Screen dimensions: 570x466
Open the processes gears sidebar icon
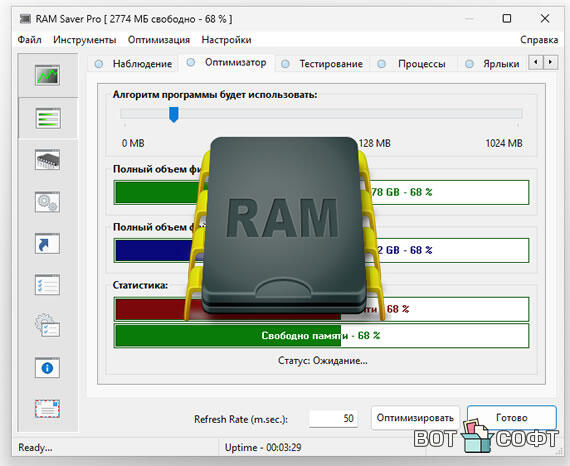coord(47,202)
